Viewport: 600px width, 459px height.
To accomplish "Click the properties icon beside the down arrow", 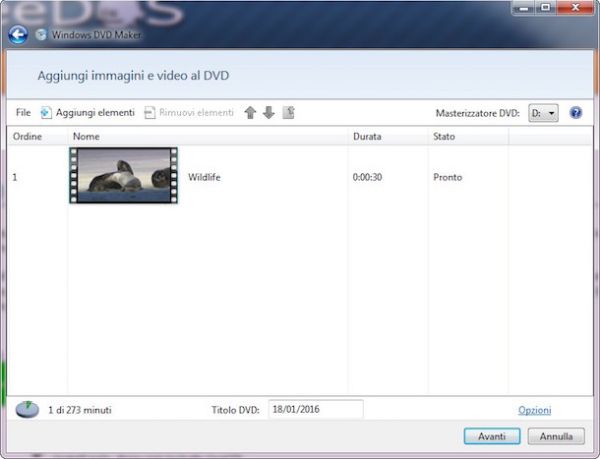I will point(288,113).
